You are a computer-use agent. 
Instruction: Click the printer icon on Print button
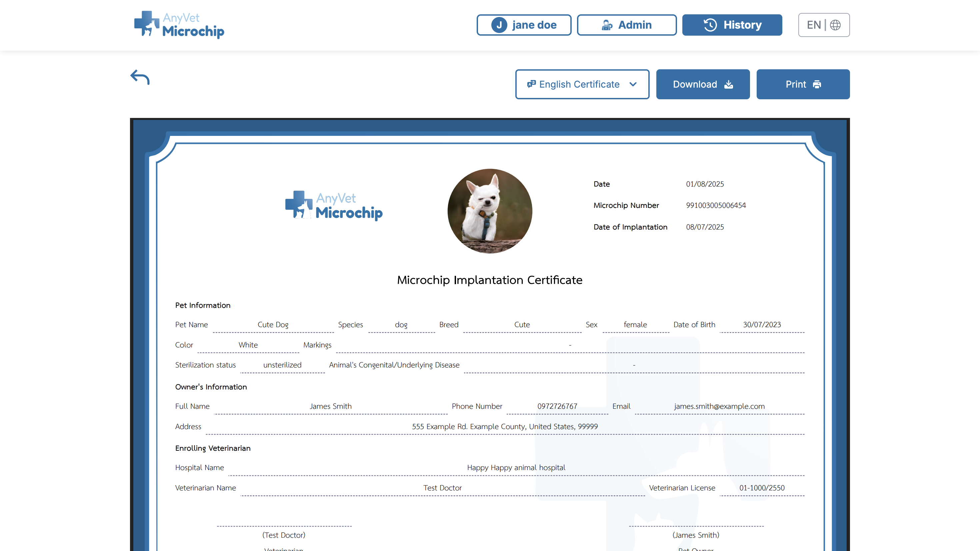click(x=817, y=84)
